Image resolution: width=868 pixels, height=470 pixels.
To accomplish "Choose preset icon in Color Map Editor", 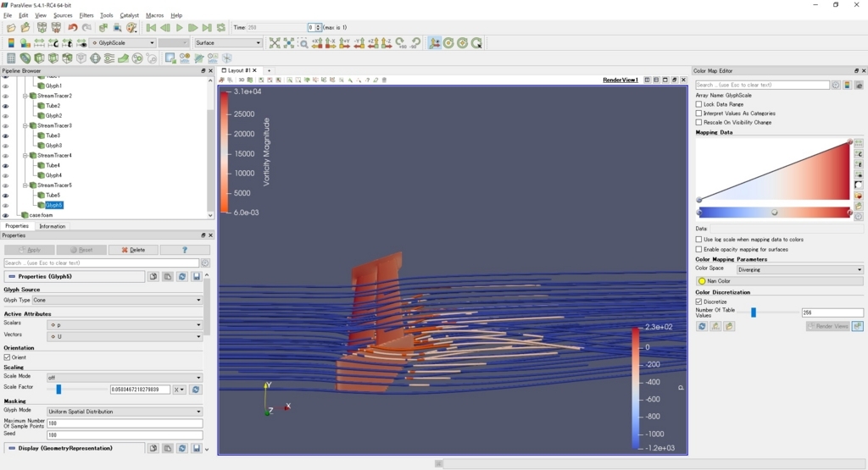I will coord(859,196).
